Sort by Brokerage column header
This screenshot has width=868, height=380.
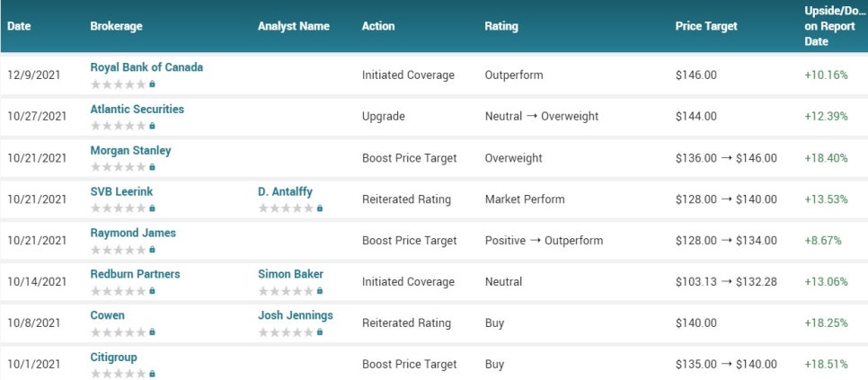116,26
